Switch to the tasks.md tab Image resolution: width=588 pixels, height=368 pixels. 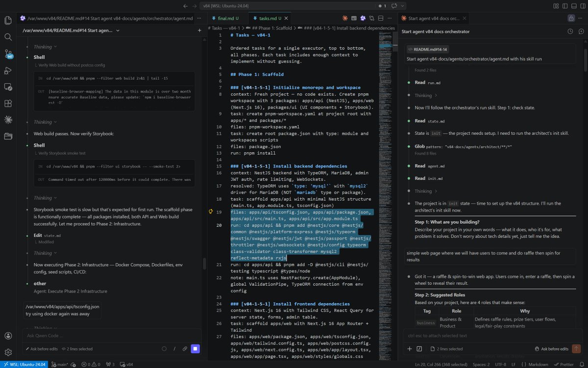(x=270, y=18)
